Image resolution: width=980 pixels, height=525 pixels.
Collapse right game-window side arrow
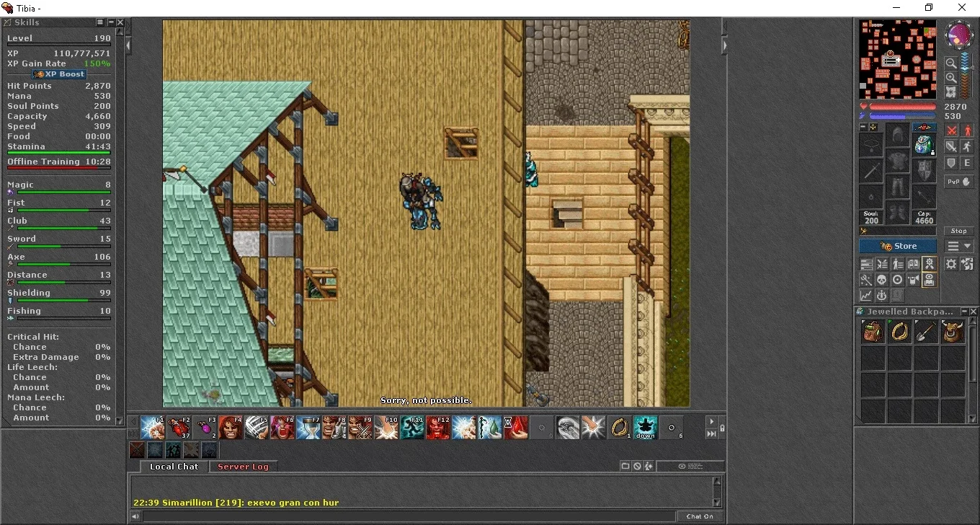[x=724, y=45]
